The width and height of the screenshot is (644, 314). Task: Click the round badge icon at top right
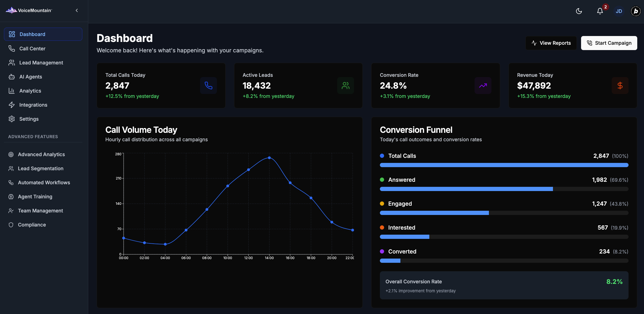[x=636, y=11]
